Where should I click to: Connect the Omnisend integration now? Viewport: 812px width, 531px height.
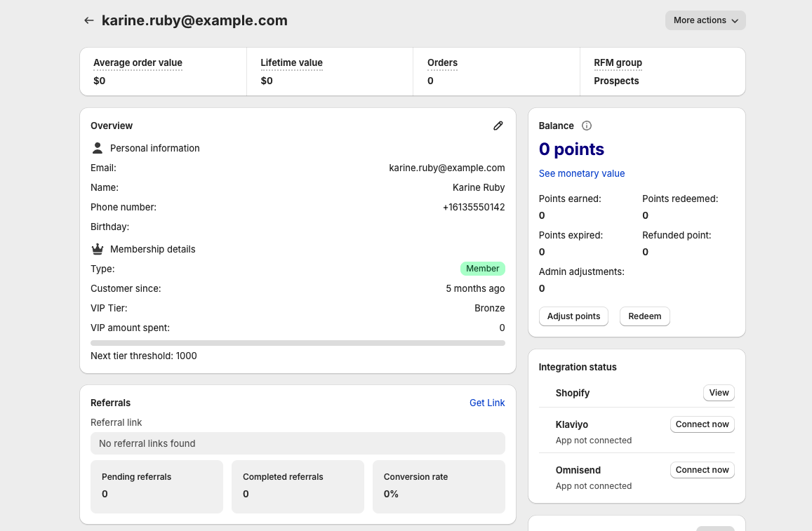pyautogui.click(x=702, y=470)
